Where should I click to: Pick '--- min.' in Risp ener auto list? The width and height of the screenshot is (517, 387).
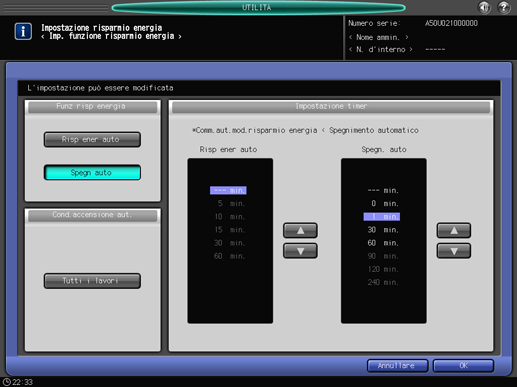click(228, 190)
